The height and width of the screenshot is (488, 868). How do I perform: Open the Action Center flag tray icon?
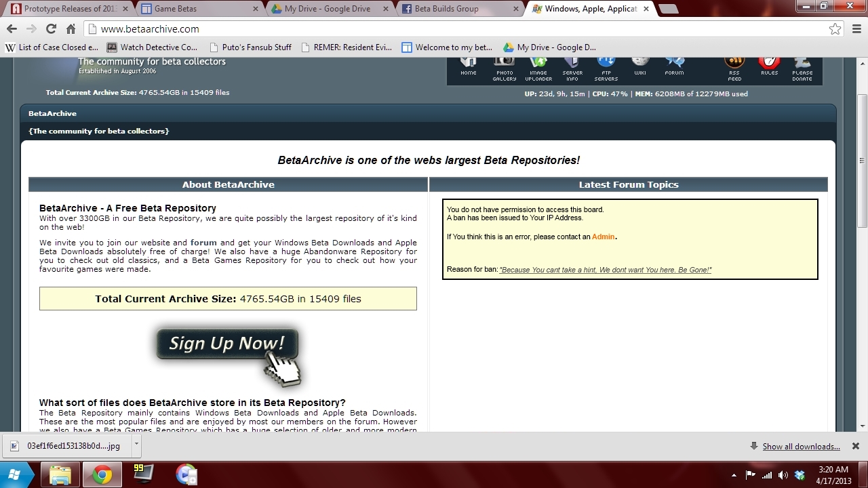[x=751, y=474]
